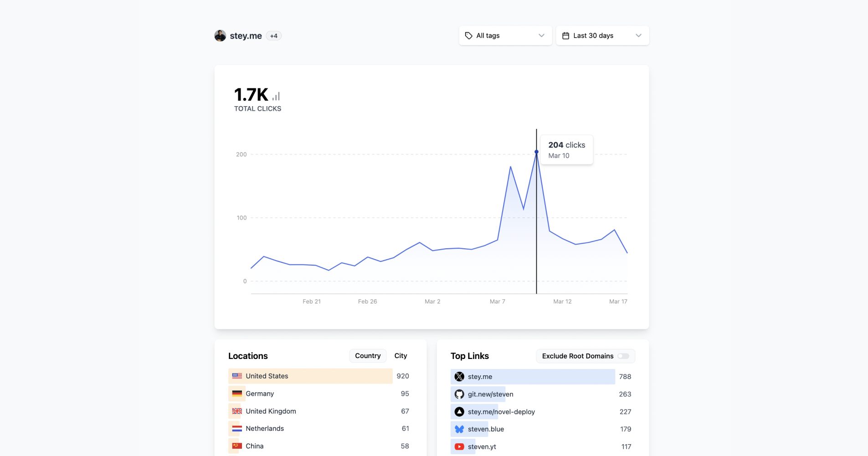868x456 pixels.
Task: Select the Country tab in Locations
Action: coord(368,355)
